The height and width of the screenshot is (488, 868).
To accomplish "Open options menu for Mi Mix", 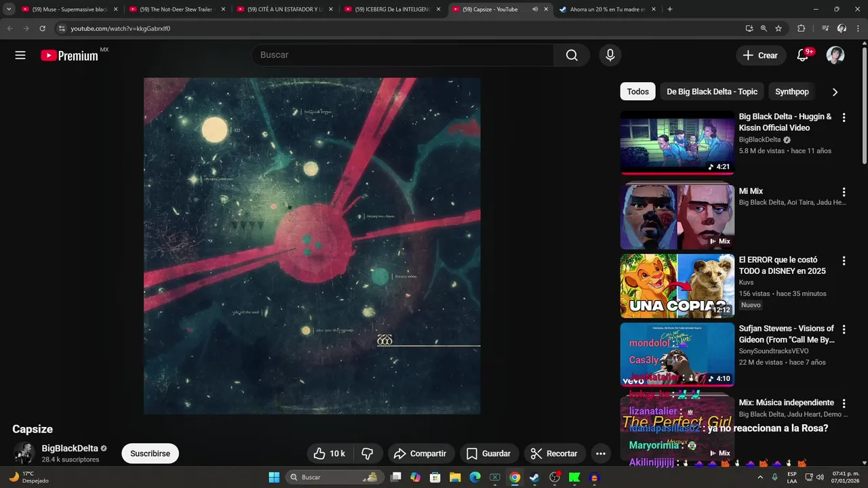I will coord(844,192).
